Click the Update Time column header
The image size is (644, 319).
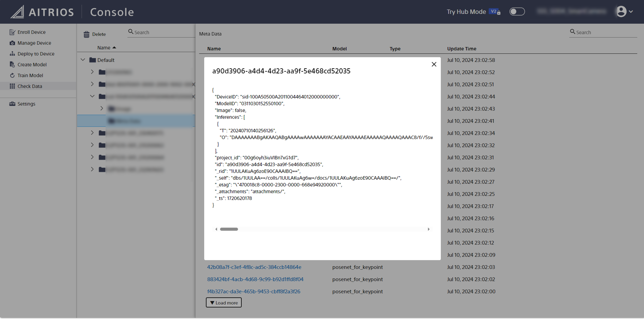coord(461,48)
